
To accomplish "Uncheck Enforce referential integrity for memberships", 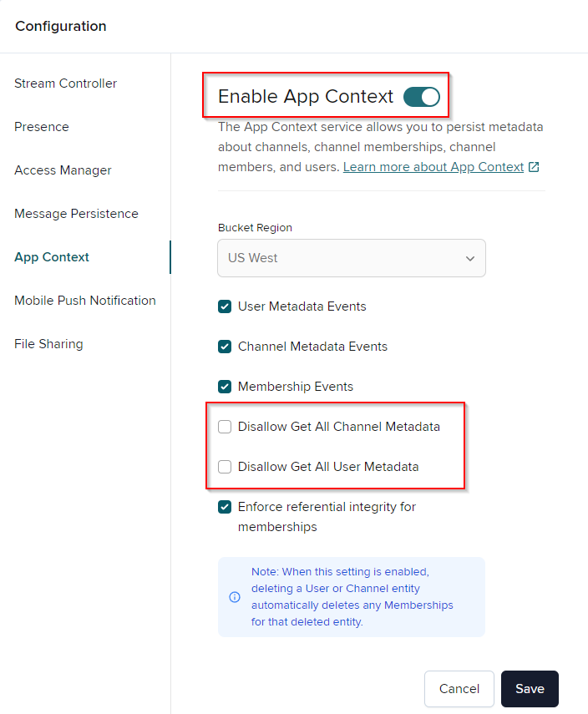I will [x=225, y=507].
